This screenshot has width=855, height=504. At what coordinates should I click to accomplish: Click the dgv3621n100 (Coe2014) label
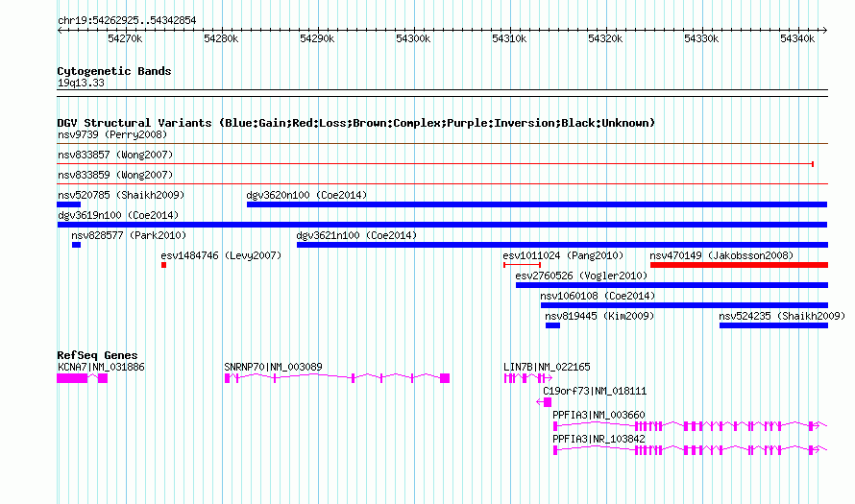pyautogui.click(x=356, y=235)
